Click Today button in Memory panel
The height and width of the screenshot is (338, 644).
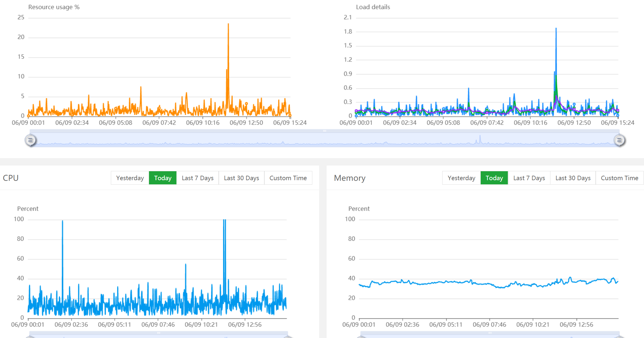coord(494,178)
